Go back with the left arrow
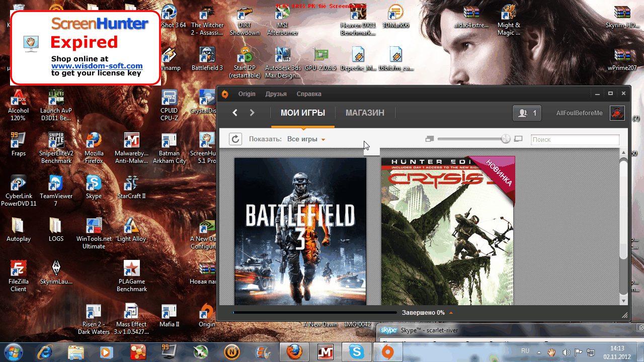This screenshot has width=644, height=362. 235,113
